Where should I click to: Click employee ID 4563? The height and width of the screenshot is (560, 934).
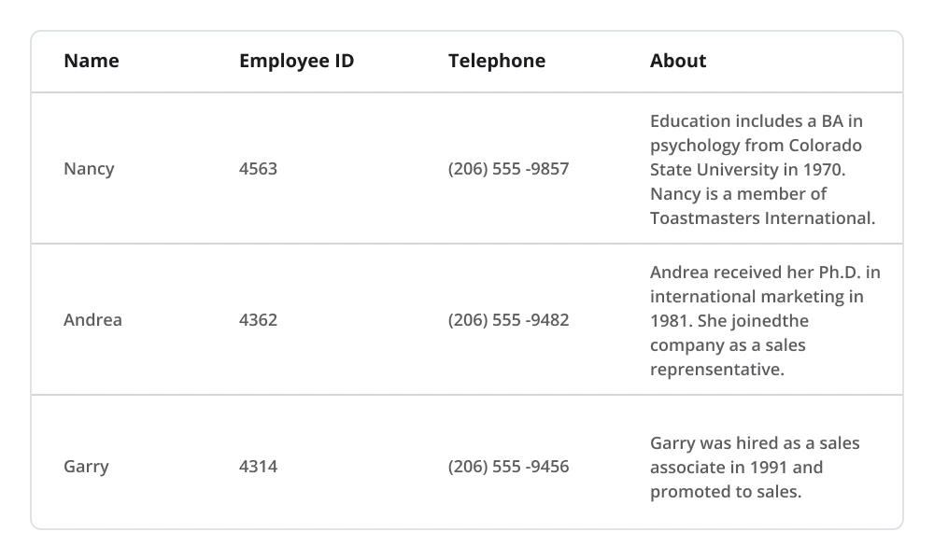click(x=258, y=169)
